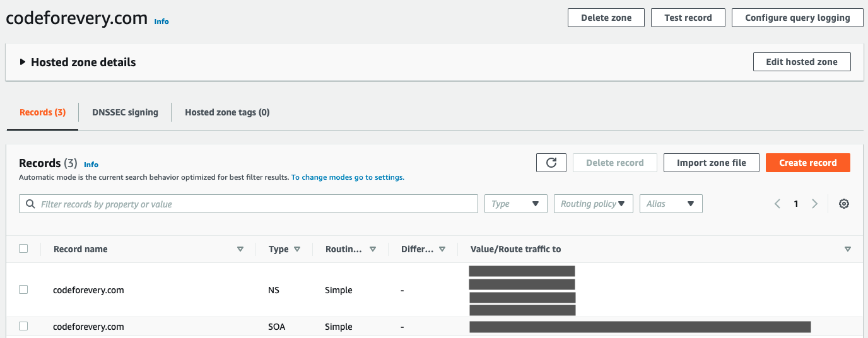Click the orange Create record button
868x338 pixels.
click(807, 163)
